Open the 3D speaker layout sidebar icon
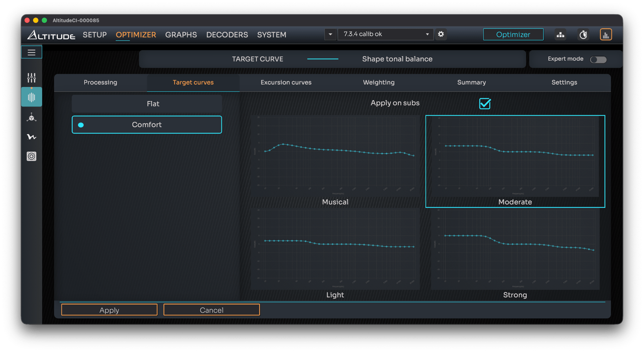This screenshot has width=644, height=352. pyautogui.click(x=32, y=117)
